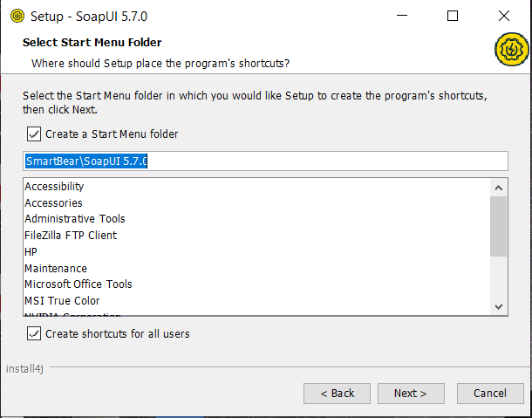The image size is (532, 418).
Task: Maximize the Setup window
Action: point(453,16)
